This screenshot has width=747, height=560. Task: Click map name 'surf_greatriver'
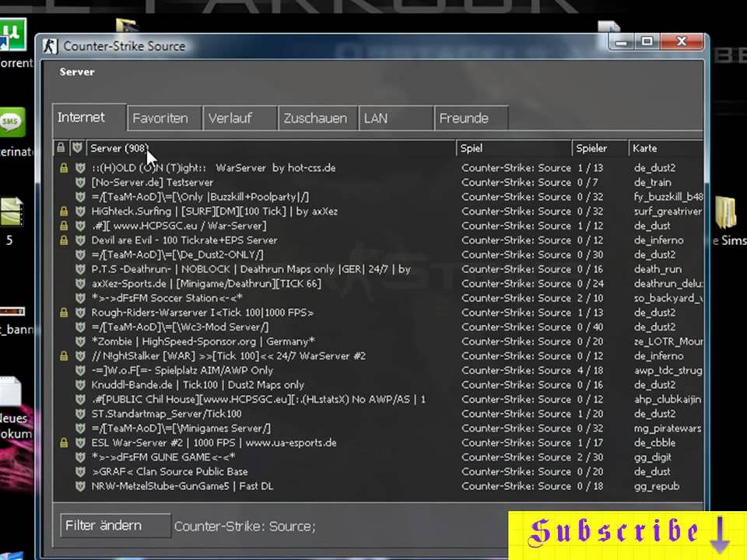668,211
